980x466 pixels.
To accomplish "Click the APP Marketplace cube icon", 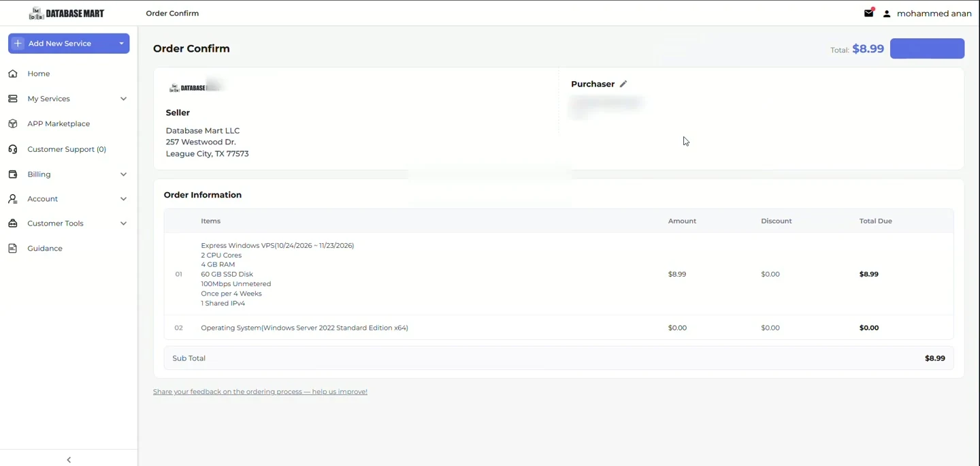I will click(13, 124).
